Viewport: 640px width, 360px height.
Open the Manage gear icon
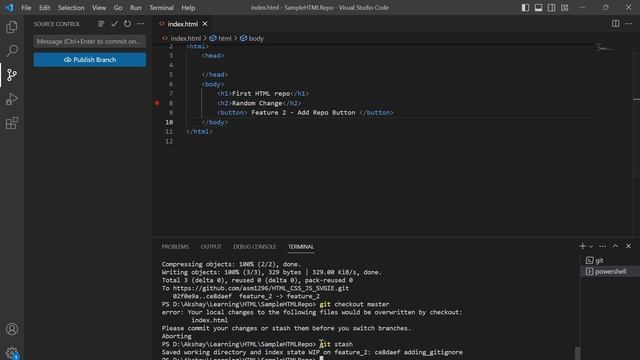pos(12,353)
